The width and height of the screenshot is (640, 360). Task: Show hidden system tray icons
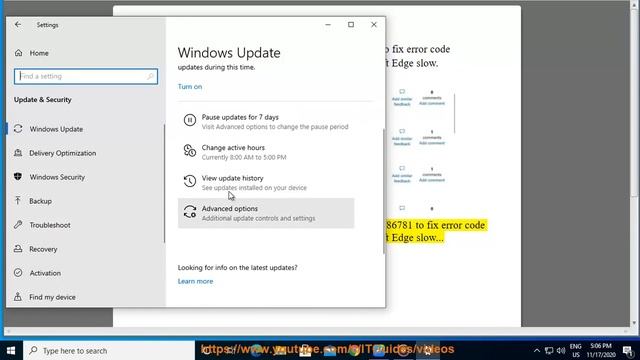537,351
